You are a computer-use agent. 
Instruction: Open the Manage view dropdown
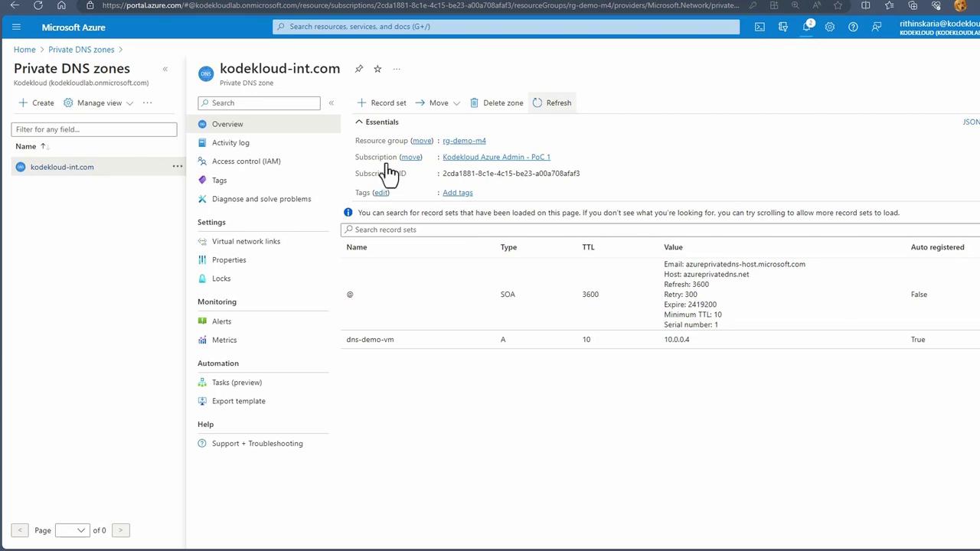coord(99,103)
